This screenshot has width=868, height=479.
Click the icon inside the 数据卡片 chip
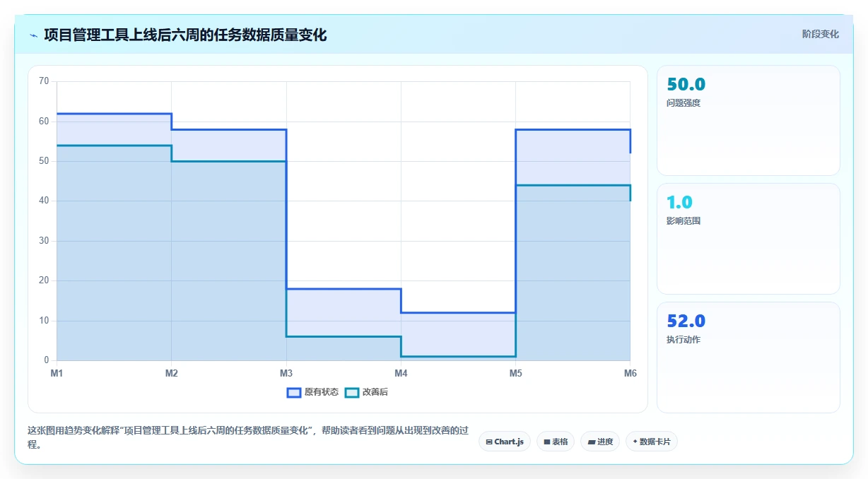click(x=635, y=442)
